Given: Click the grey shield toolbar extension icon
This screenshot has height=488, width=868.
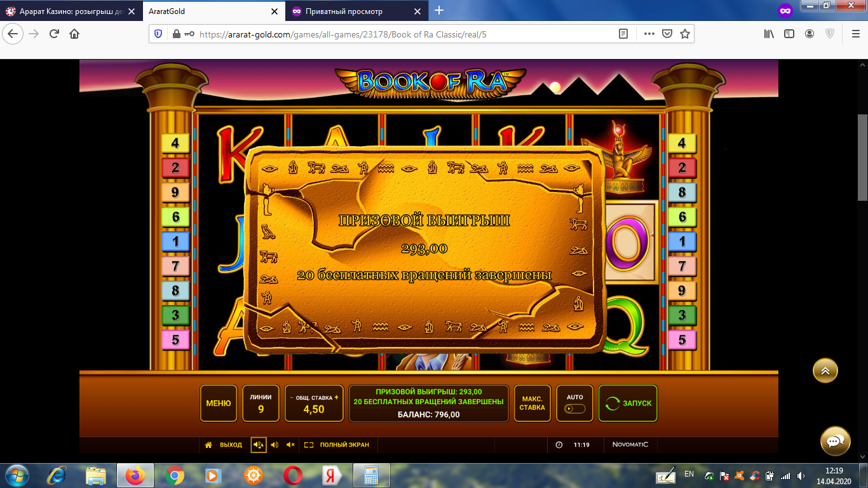Looking at the screenshot, I should (x=830, y=34).
